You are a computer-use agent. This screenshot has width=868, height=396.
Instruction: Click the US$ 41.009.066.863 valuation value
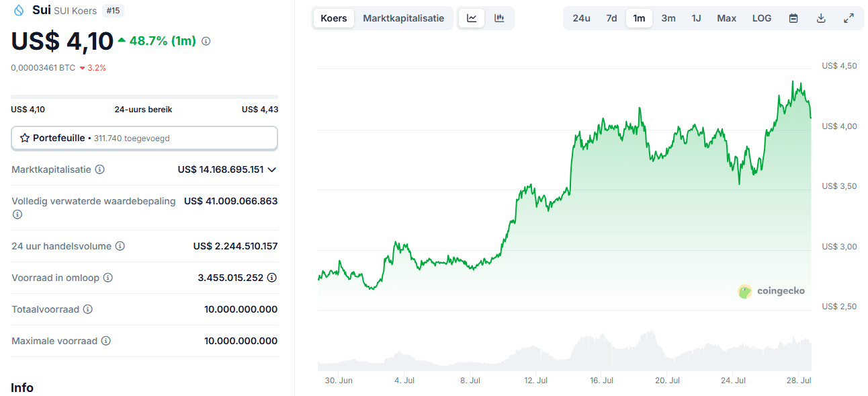230,201
